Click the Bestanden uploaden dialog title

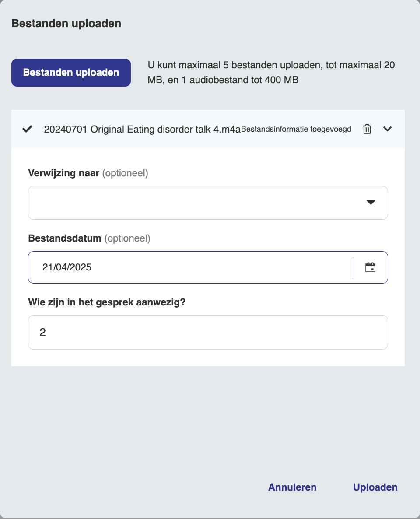point(66,23)
